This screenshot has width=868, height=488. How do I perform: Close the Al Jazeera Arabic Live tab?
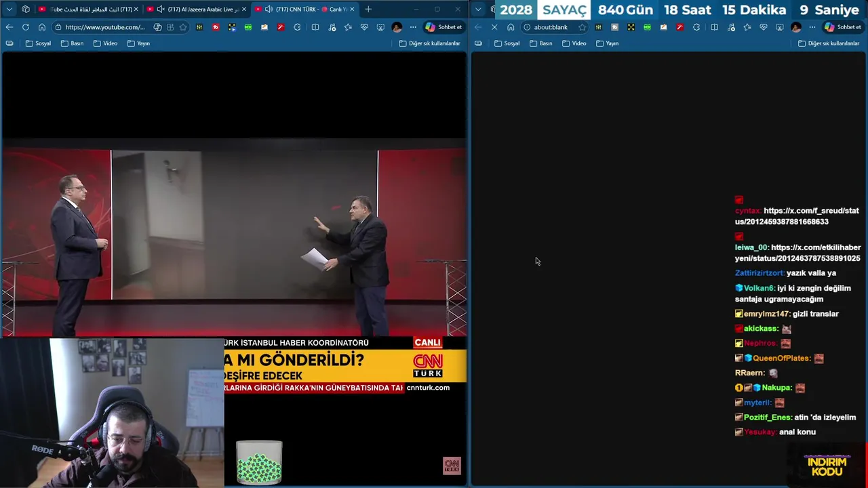point(244,9)
